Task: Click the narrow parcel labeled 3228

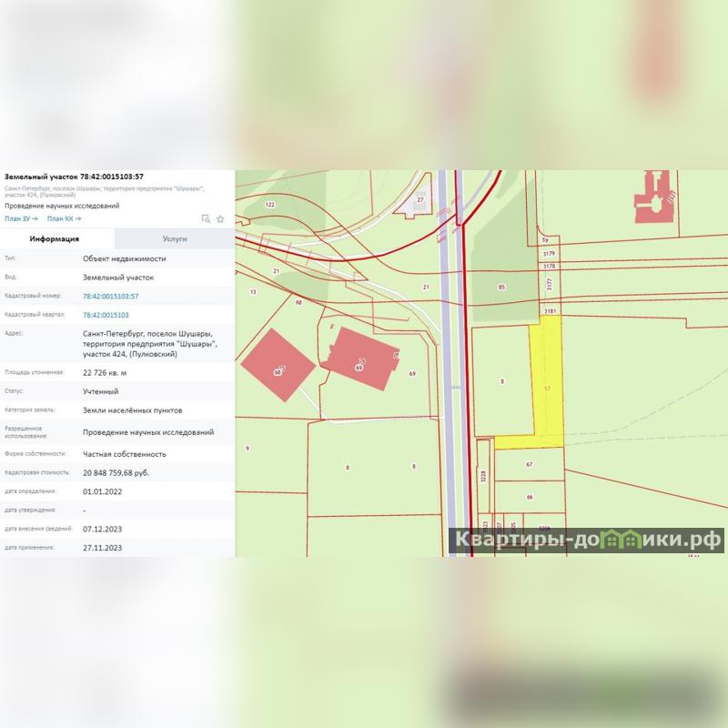Action: [x=483, y=473]
